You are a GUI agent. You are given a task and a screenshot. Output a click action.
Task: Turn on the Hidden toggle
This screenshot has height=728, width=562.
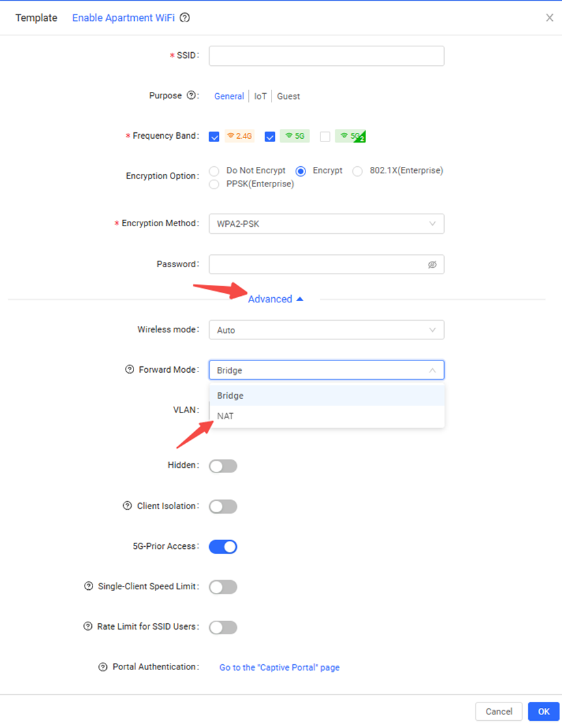[223, 466]
